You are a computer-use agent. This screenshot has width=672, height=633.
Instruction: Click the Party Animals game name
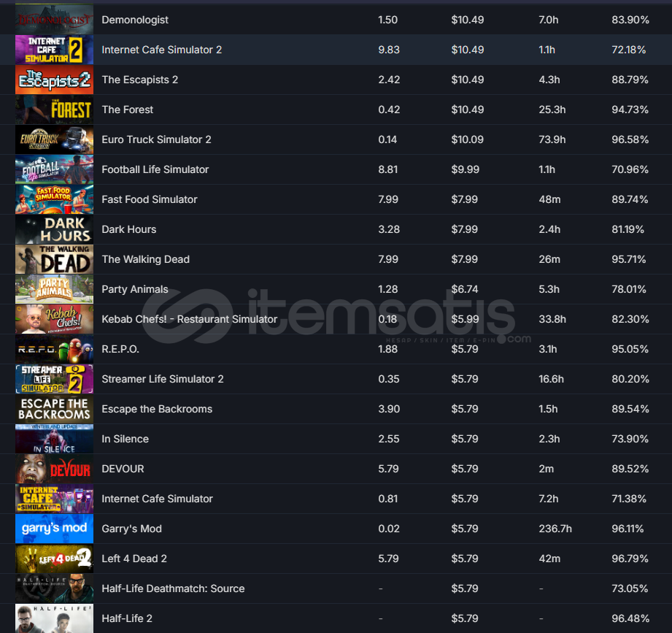(134, 289)
